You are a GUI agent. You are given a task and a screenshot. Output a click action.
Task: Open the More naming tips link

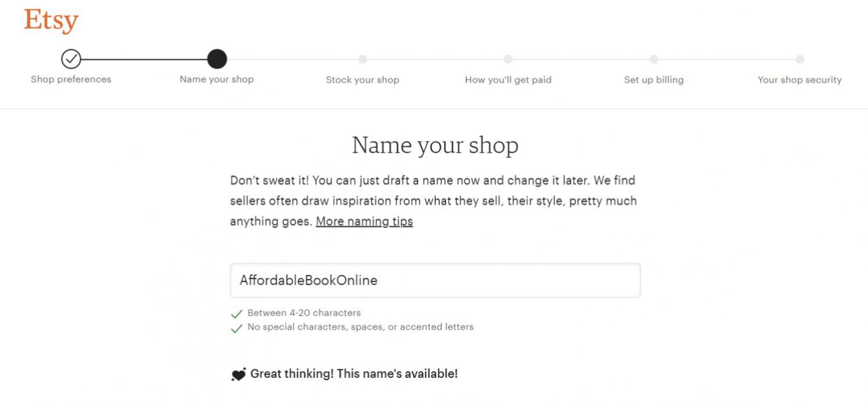click(x=364, y=221)
